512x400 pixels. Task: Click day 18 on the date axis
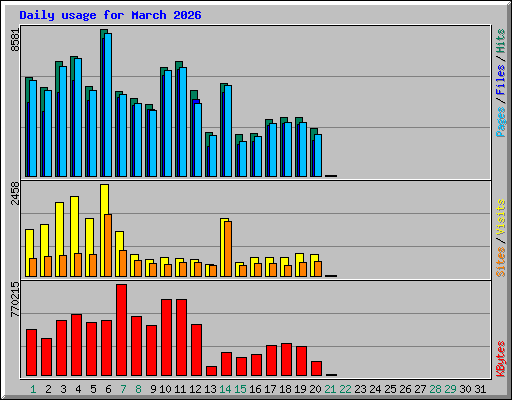pos(285,389)
